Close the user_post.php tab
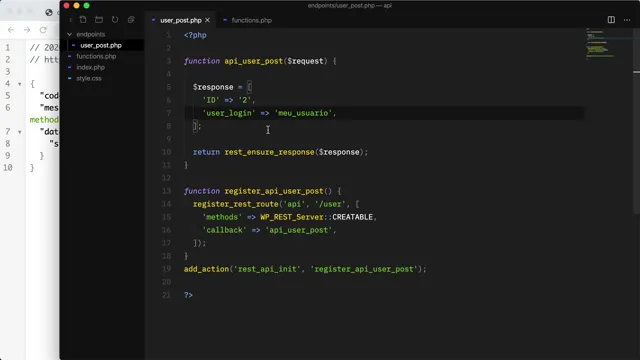 point(207,20)
